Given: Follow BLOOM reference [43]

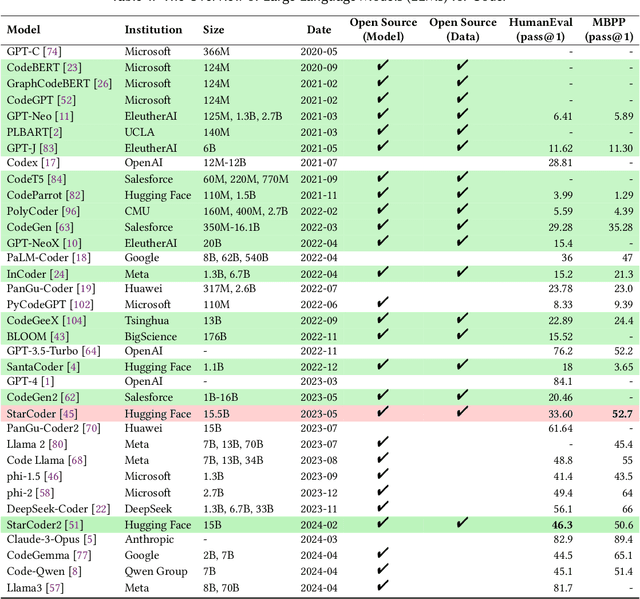Looking at the screenshot, I should (x=60, y=337).
